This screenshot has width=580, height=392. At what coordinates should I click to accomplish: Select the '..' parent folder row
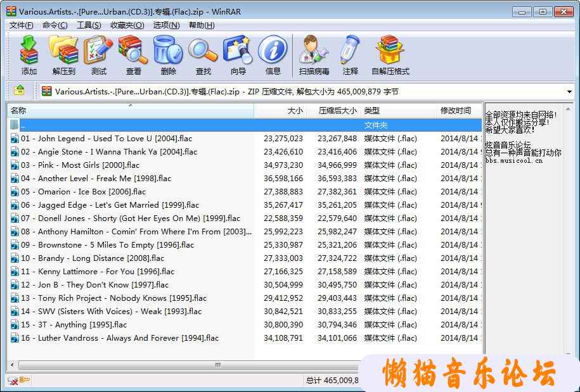coord(245,125)
